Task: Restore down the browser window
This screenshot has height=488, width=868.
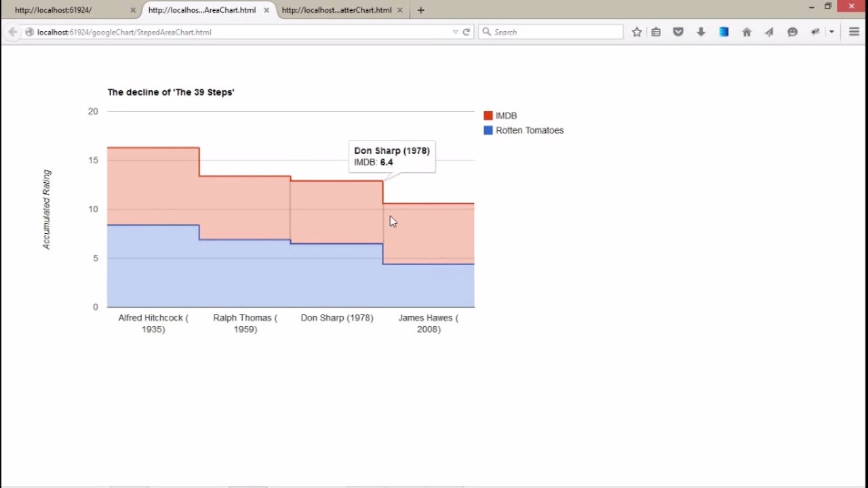Action: point(828,7)
